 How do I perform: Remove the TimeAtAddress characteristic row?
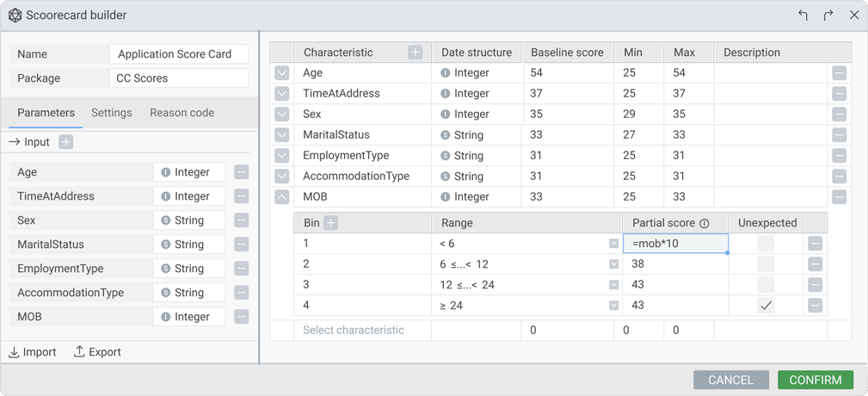(839, 94)
